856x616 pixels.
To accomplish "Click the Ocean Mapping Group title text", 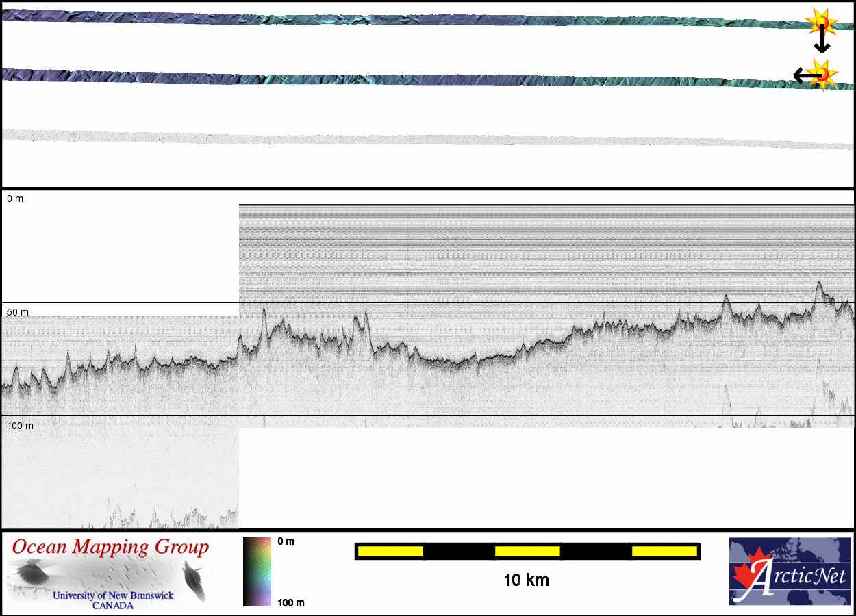I will point(110,548).
